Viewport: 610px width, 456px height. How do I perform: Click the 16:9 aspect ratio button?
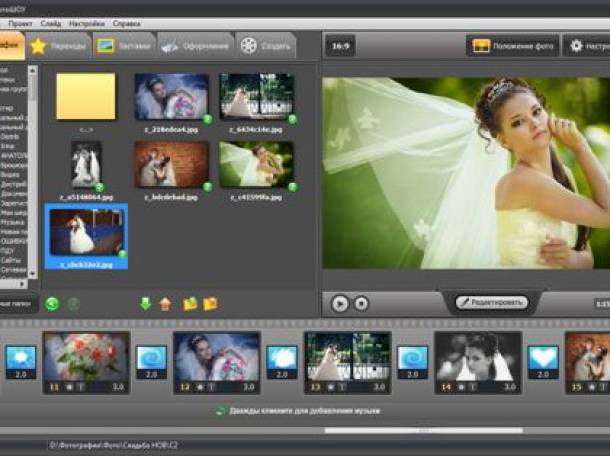pos(340,46)
